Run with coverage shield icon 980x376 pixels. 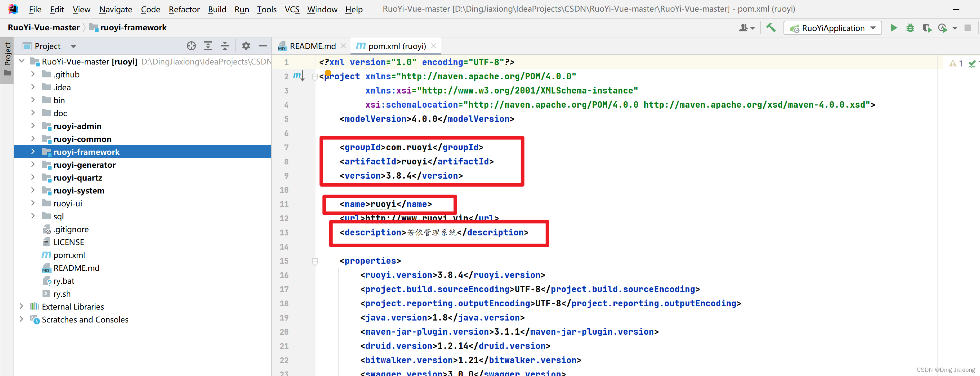[927, 28]
